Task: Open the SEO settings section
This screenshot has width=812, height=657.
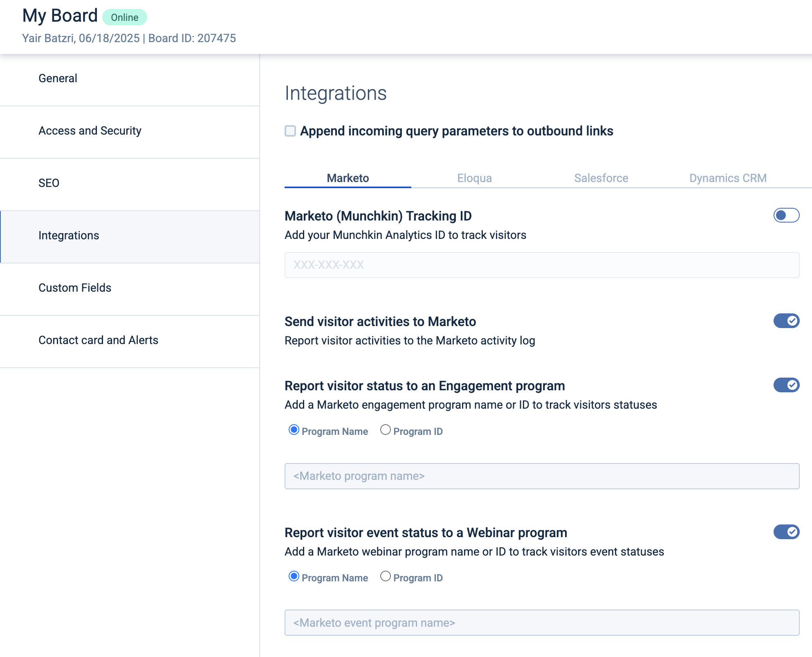Action: click(x=49, y=183)
